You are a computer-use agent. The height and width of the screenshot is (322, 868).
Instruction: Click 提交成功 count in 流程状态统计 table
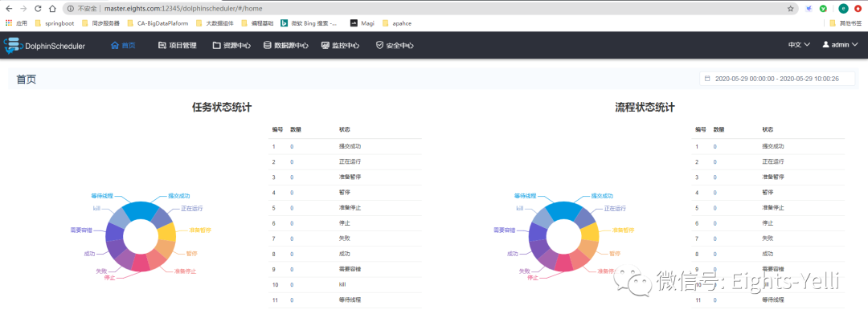pos(714,146)
